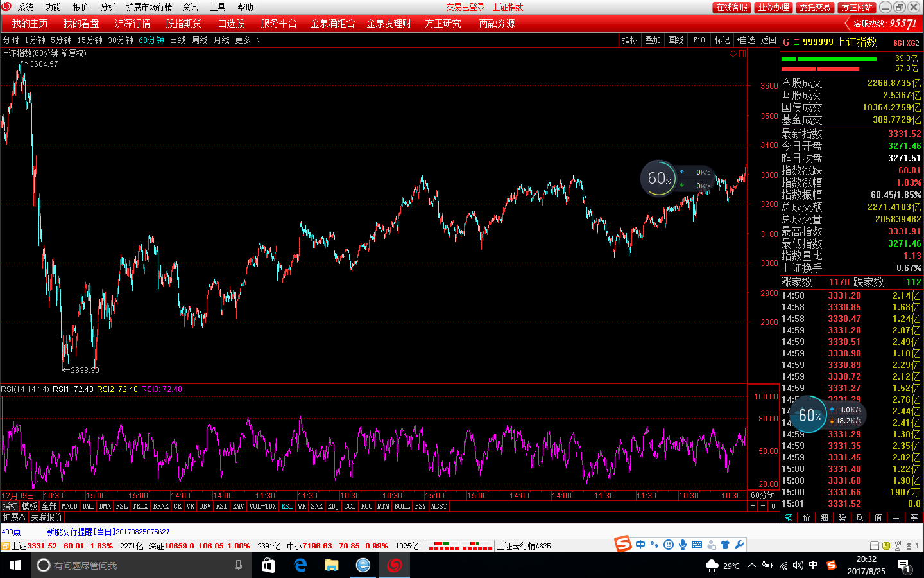Click the red-green signal grid in status bar

(x=460, y=546)
